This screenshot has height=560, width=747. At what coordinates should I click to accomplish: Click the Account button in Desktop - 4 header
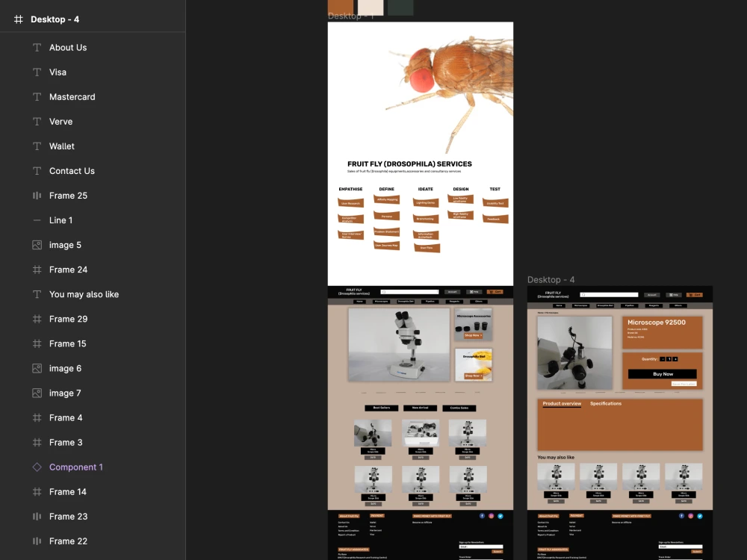(651, 295)
